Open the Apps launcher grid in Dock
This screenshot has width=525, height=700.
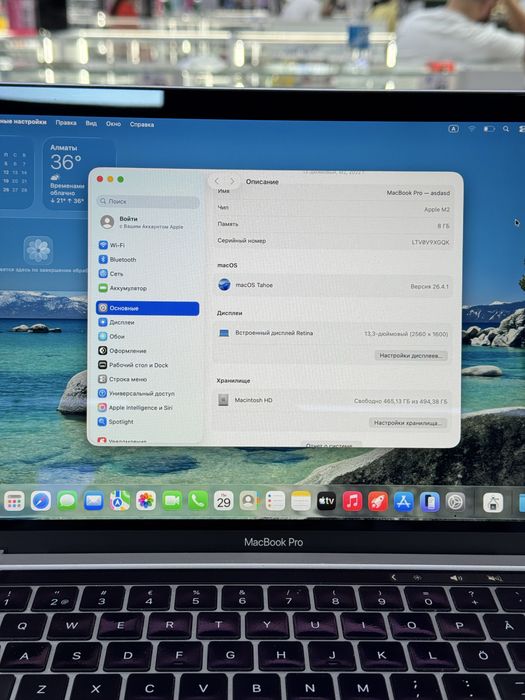pyautogui.click(x=14, y=502)
